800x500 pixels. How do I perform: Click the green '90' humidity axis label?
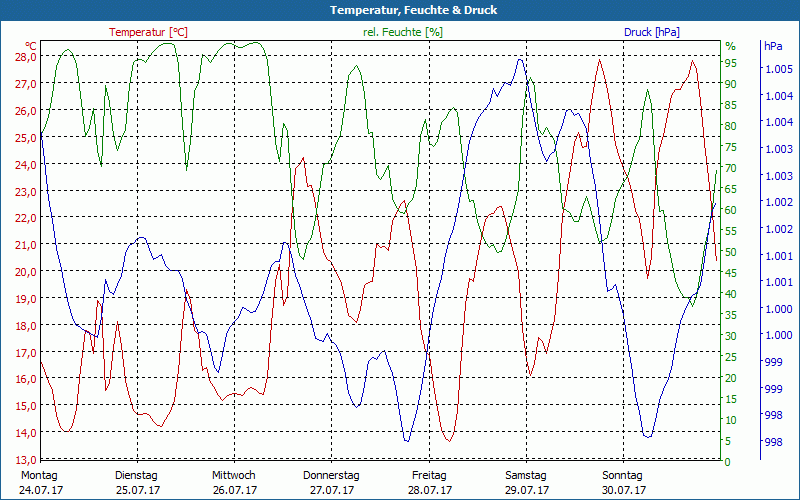click(731, 84)
